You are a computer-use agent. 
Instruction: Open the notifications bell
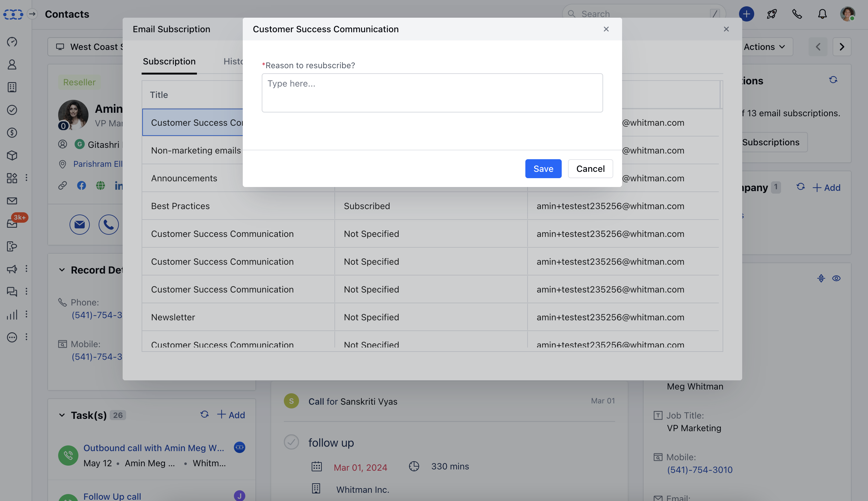pyautogui.click(x=822, y=14)
